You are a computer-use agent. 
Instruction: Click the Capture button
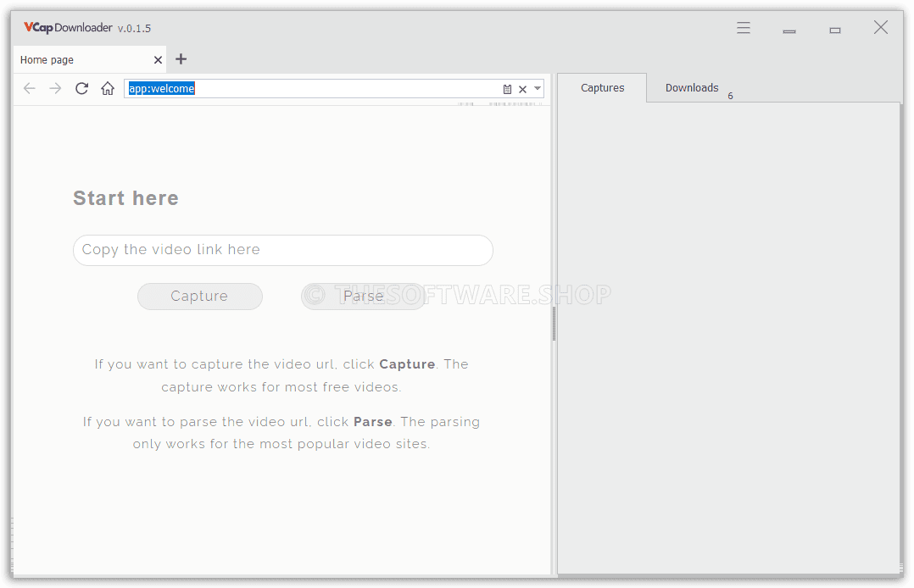click(x=200, y=296)
